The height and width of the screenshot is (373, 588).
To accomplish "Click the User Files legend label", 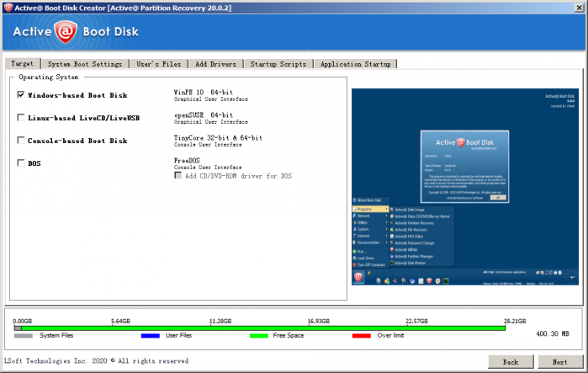I will coord(178,335).
